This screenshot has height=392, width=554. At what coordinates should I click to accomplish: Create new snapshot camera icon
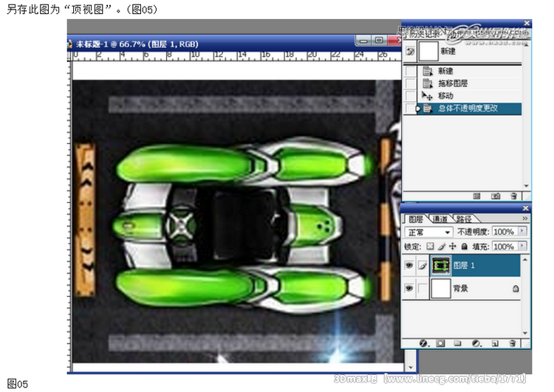(x=496, y=196)
